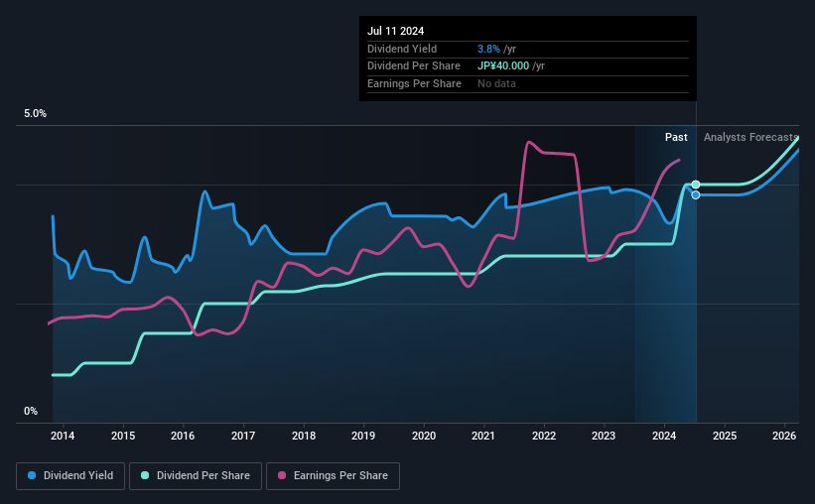This screenshot has height=504, width=815.
Task: Click the 'Jul 11 2024' tooltip date
Action: click(395, 31)
